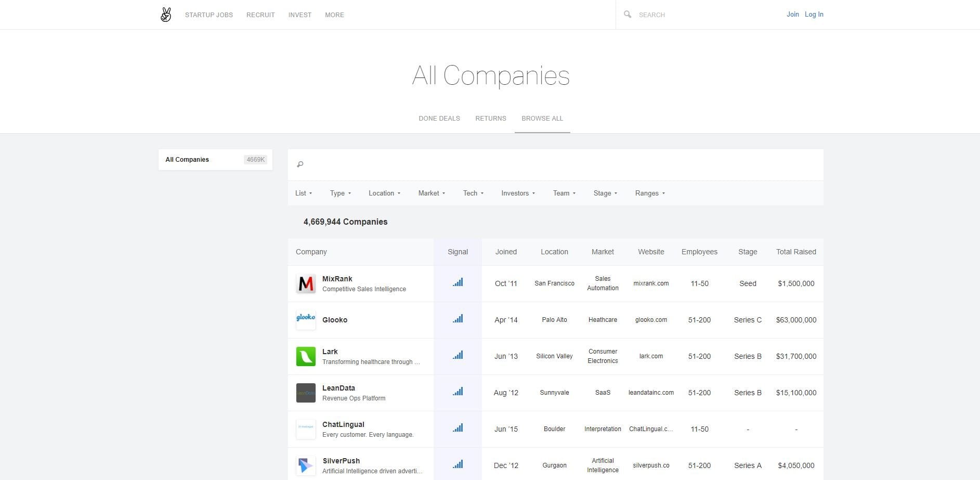The height and width of the screenshot is (480, 980).
Task: Select All Companies in the sidebar
Action: coord(215,160)
